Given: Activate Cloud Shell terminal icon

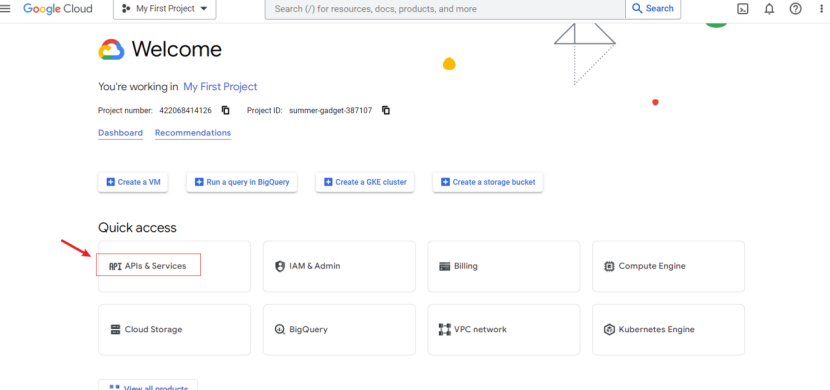Looking at the screenshot, I should (743, 8).
